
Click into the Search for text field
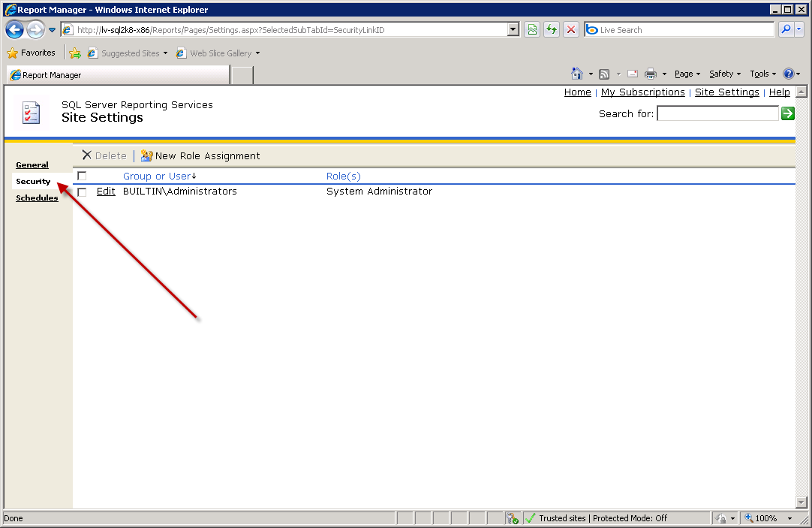click(x=717, y=113)
